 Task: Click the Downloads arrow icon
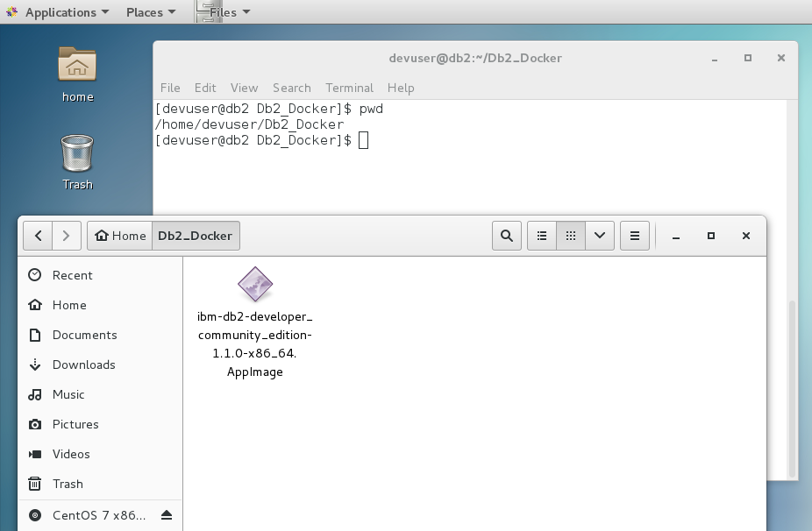coord(35,365)
